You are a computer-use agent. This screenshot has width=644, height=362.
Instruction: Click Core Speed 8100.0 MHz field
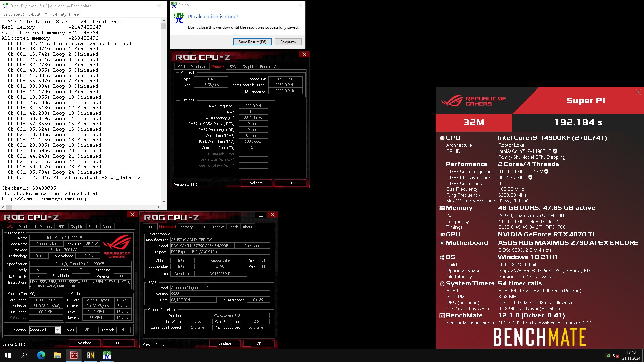(x=46, y=300)
